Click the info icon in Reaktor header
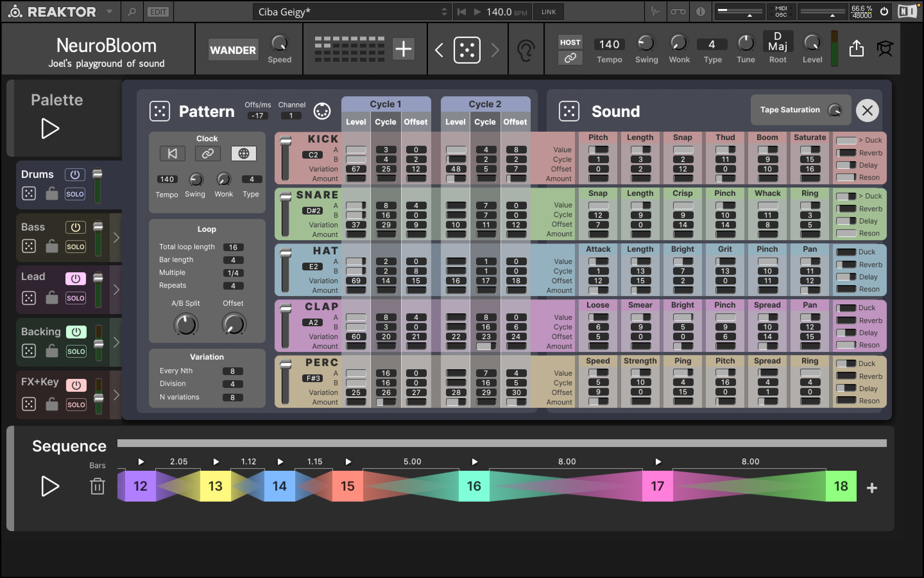The width and height of the screenshot is (924, 578). pos(700,12)
